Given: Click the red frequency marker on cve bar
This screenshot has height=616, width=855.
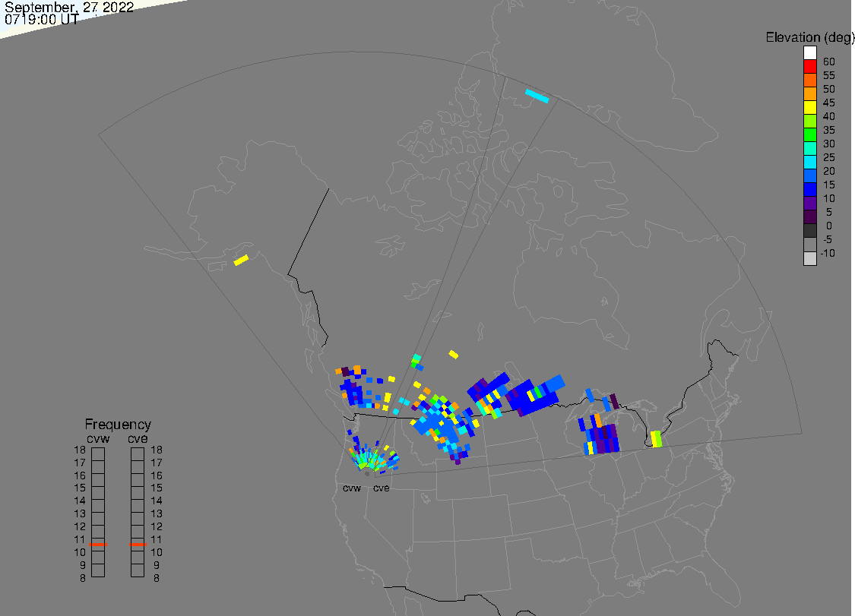Looking at the screenshot, I should [138, 544].
